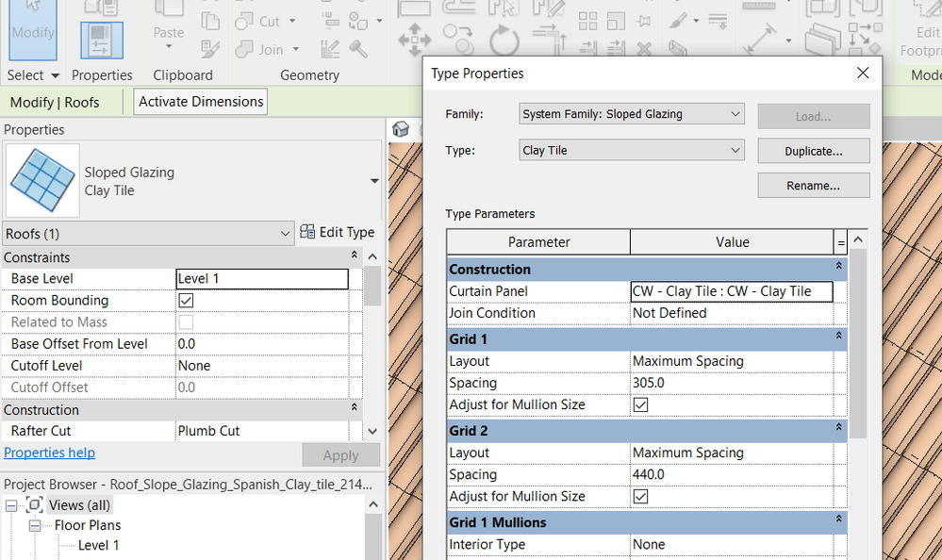Collapse the Construction group in Type Parameters
942x560 pixels.
point(838,266)
